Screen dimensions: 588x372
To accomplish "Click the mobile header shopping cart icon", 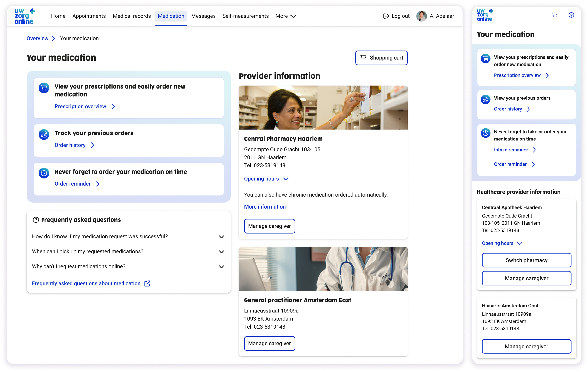I will [x=554, y=15].
